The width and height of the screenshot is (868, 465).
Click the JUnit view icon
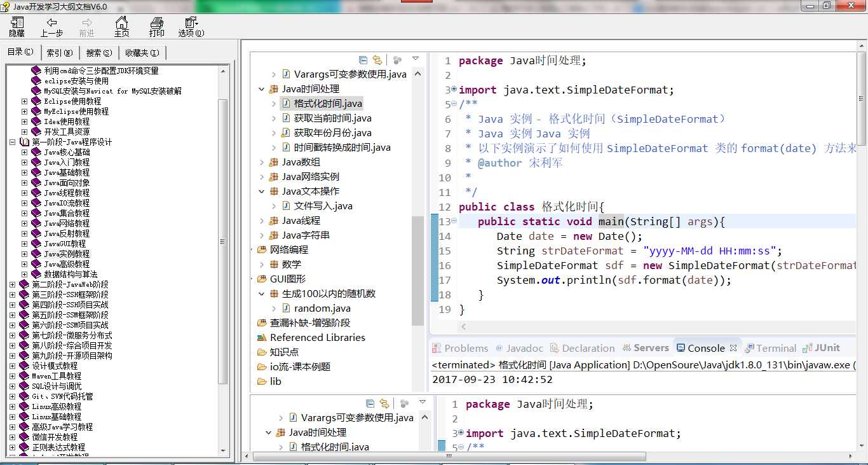[x=808, y=348]
